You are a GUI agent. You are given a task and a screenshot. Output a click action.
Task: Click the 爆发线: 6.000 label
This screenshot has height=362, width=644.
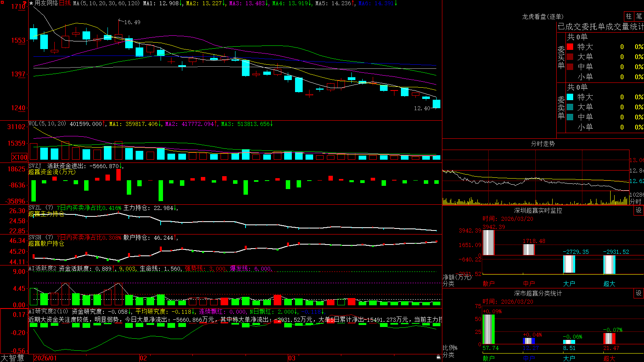click(x=251, y=268)
